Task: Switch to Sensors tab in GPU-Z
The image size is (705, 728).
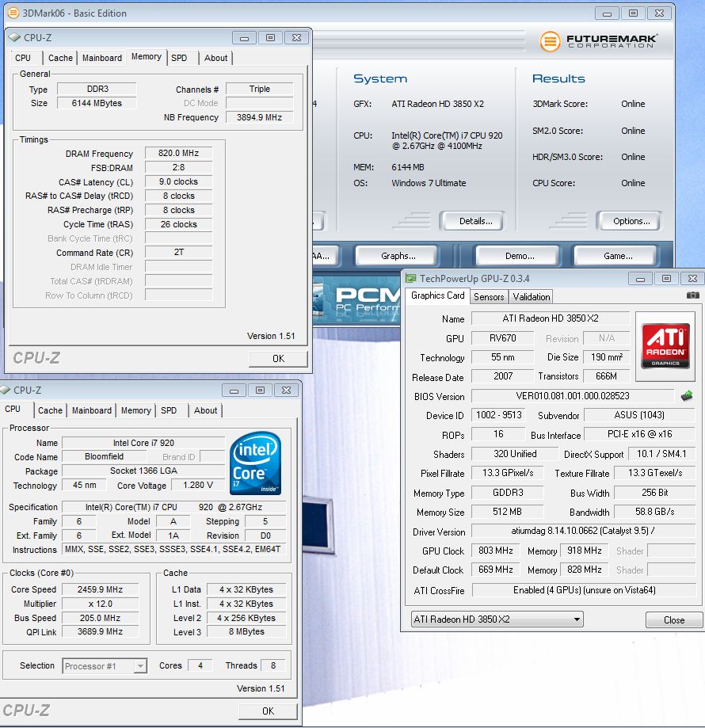Action: pos(489,297)
